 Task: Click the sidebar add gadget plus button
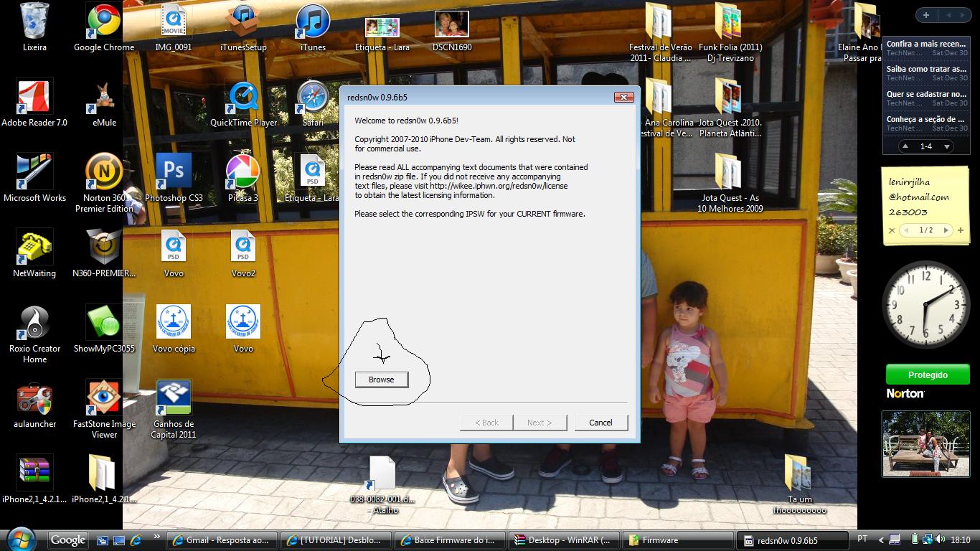926,15
